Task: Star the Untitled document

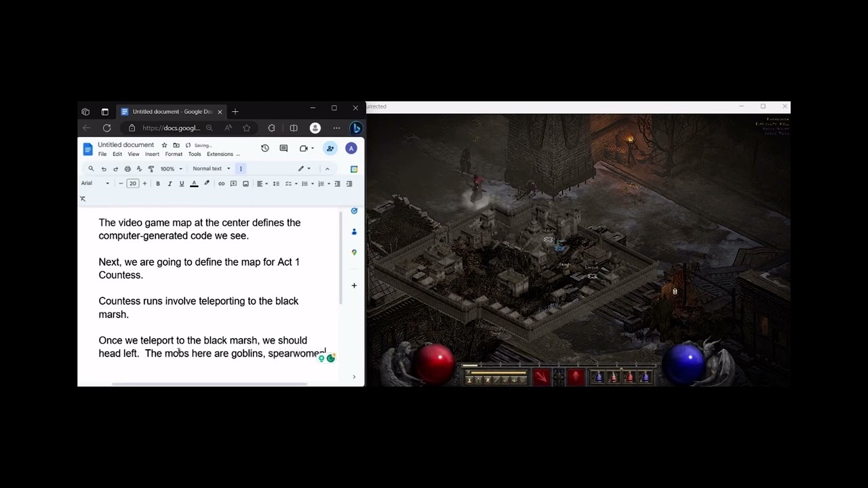Action: 164,145
